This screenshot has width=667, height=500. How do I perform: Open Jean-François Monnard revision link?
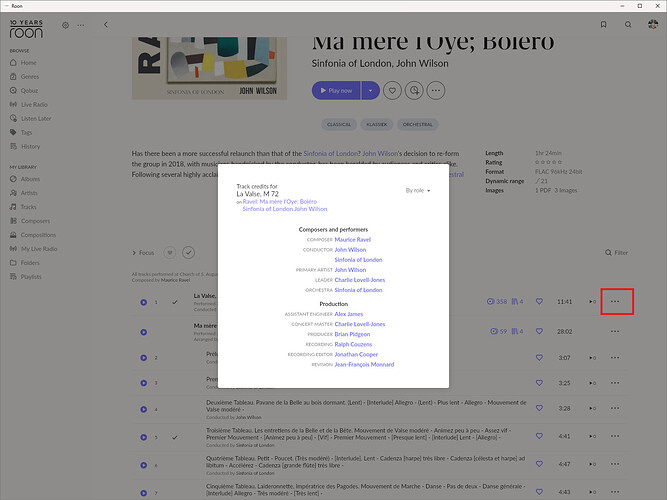[x=364, y=365]
